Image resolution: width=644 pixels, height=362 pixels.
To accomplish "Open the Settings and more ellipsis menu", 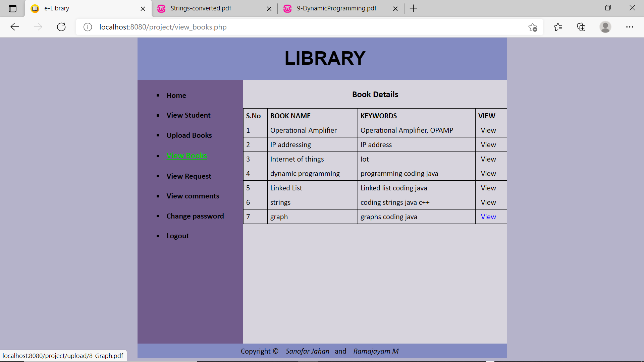I will coord(630,27).
